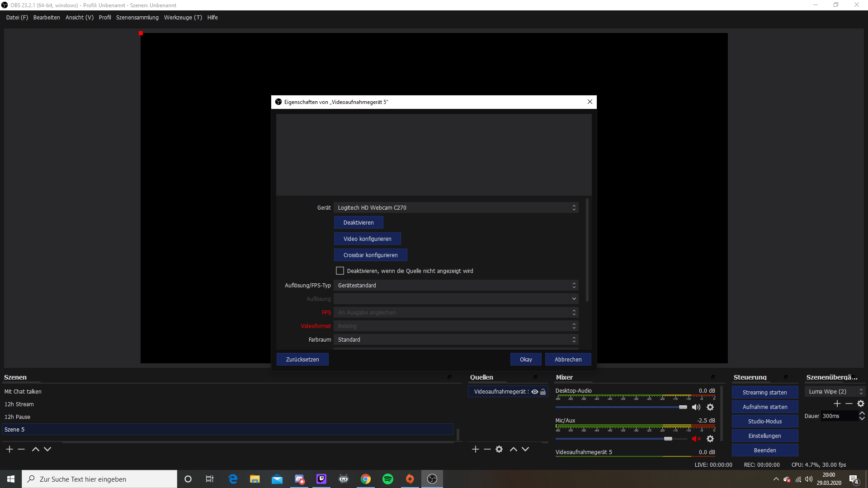This screenshot has height=488, width=868.
Task: Open Desktop-Audio mixer settings gear
Action: (710, 407)
